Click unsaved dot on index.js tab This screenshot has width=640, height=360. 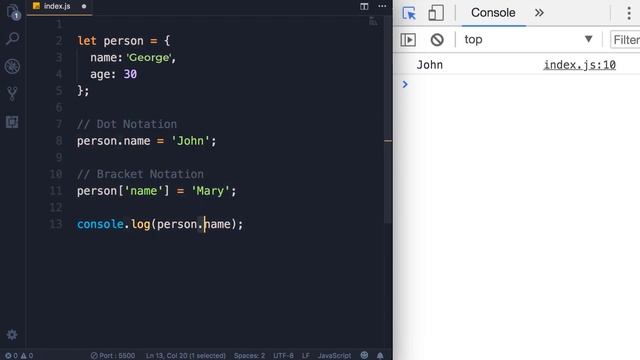84,7
